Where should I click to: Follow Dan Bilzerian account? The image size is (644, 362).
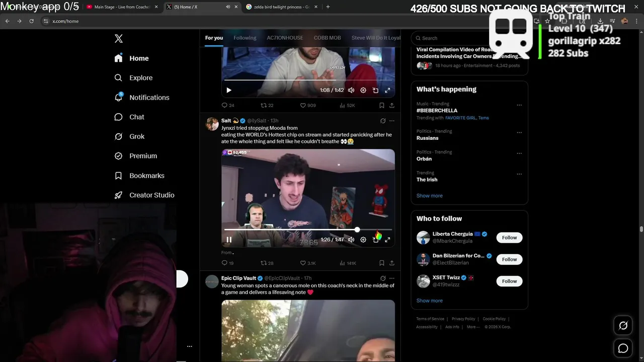pos(509,259)
